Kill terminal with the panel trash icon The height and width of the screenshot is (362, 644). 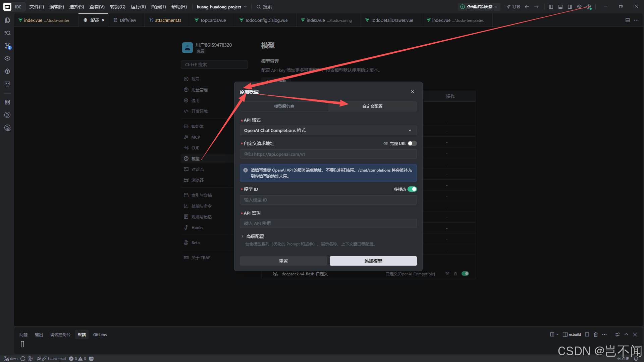click(x=596, y=334)
